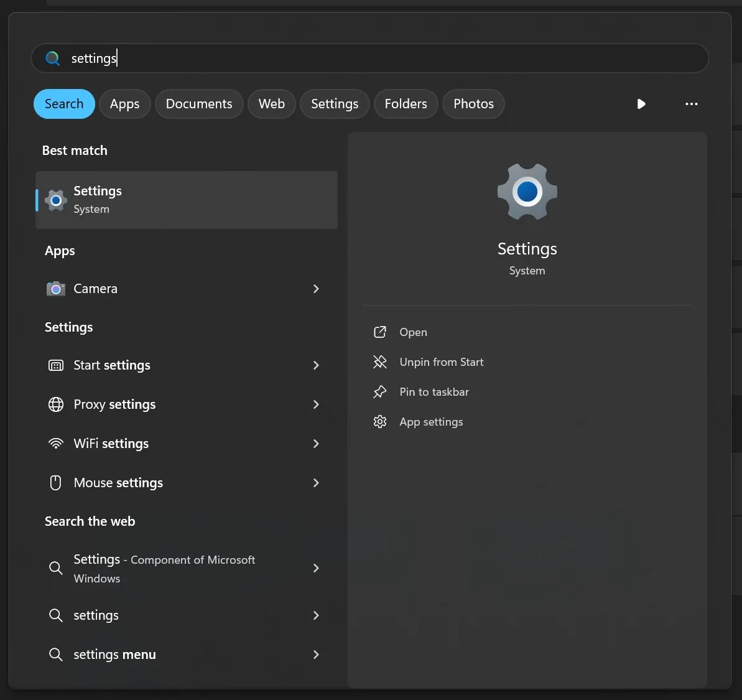Expand the Camera result chevron

pyautogui.click(x=316, y=289)
